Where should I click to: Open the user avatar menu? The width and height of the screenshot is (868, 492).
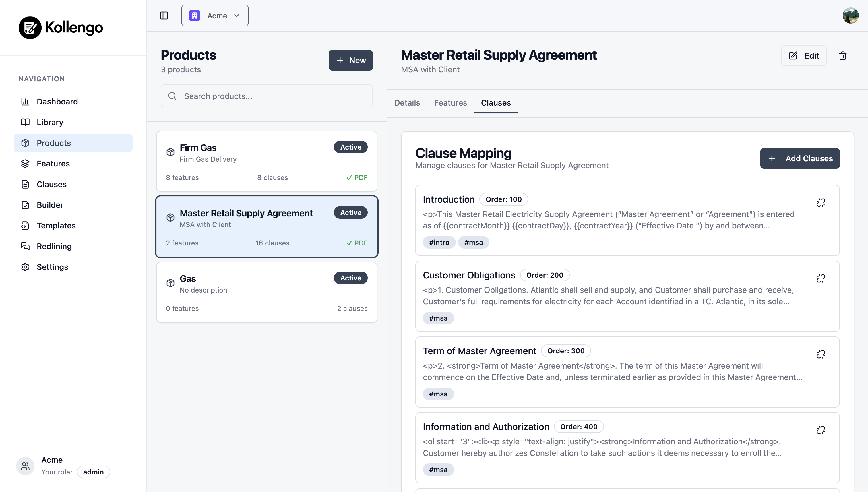click(851, 15)
